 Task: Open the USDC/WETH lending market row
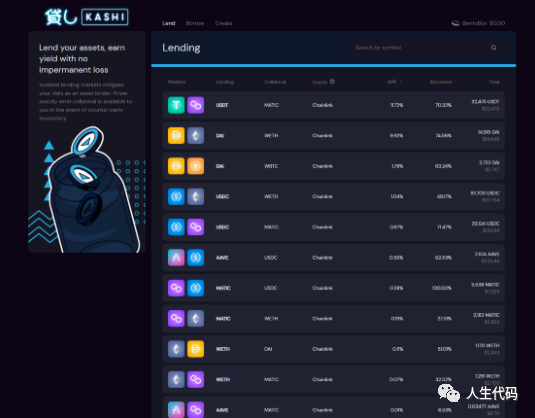pyautogui.click(x=333, y=197)
